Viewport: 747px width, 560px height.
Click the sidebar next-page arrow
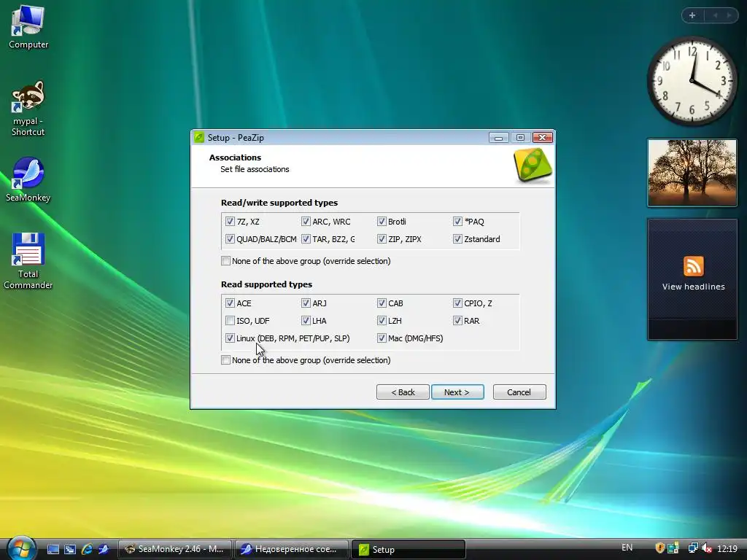[x=729, y=15]
